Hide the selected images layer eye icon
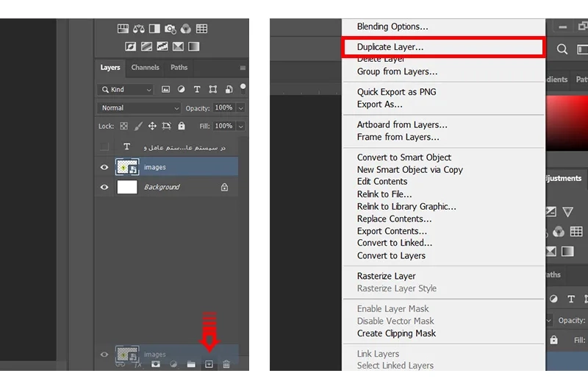588x390 pixels. click(104, 167)
